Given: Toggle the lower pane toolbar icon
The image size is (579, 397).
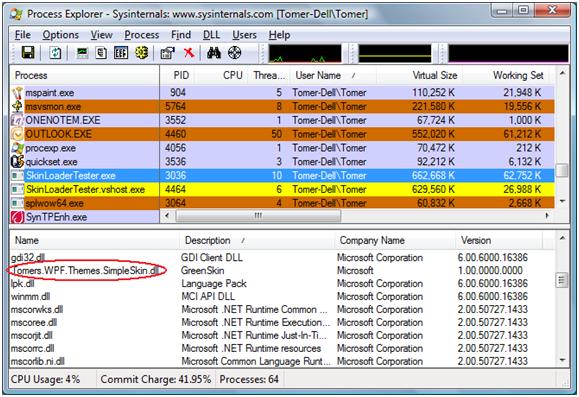Looking at the screenshot, I should 121,53.
